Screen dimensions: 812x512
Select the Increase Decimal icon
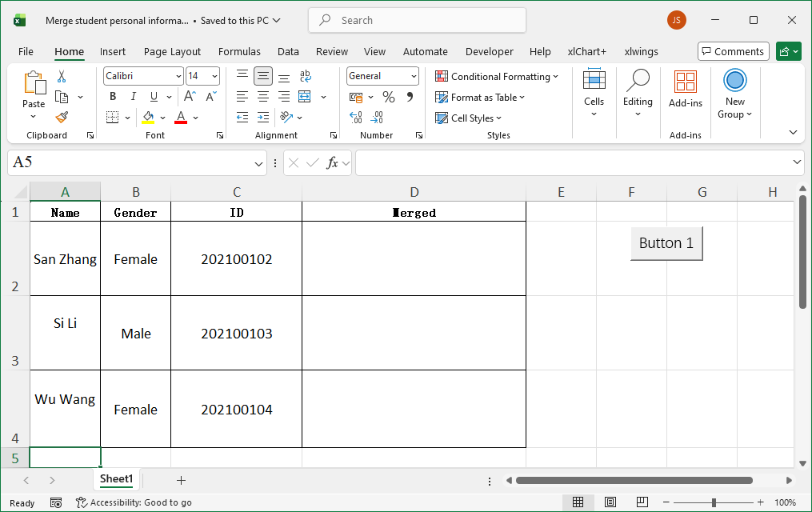point(355,118)
